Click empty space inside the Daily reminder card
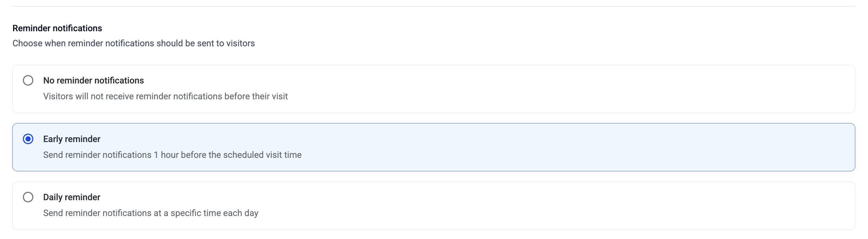 554,206
